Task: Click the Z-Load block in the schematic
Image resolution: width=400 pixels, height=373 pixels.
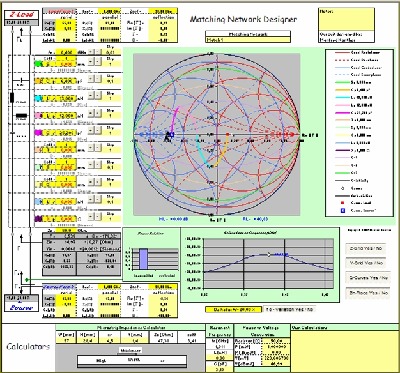Action: pyautogui.click(x=22, y=18)
